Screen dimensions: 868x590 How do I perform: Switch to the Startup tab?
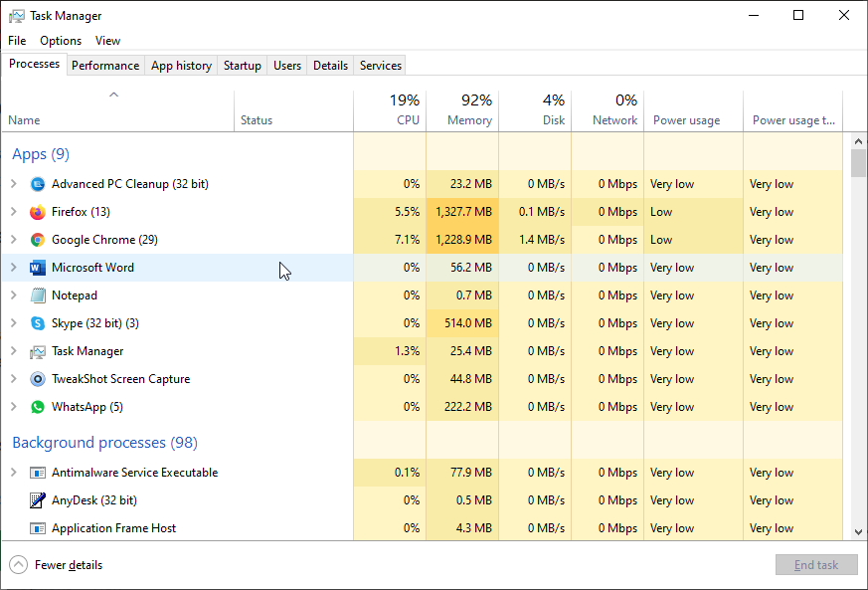[243, 66]
